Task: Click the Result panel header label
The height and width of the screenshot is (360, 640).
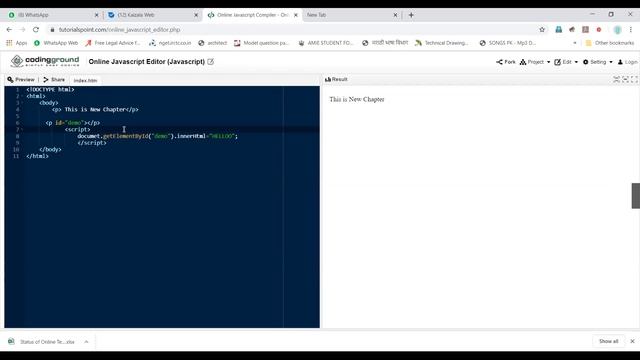Action: (336, 79)
